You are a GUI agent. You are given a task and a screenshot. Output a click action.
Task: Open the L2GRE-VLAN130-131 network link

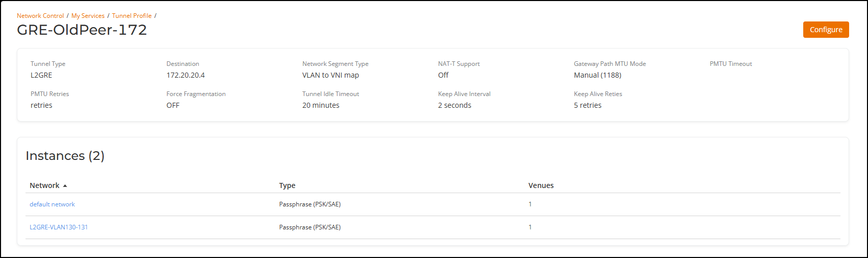59,227
